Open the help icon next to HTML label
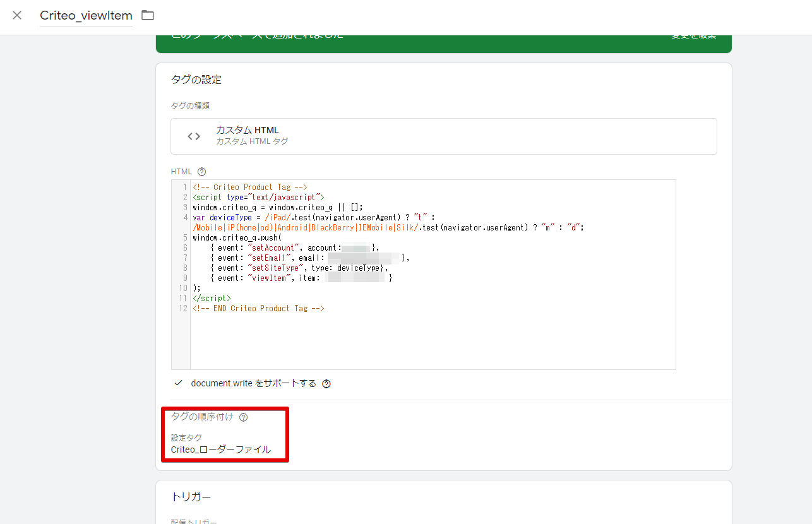Image resolution: width=812 pixels, height=524 pixels. click(x=202, y=172)
